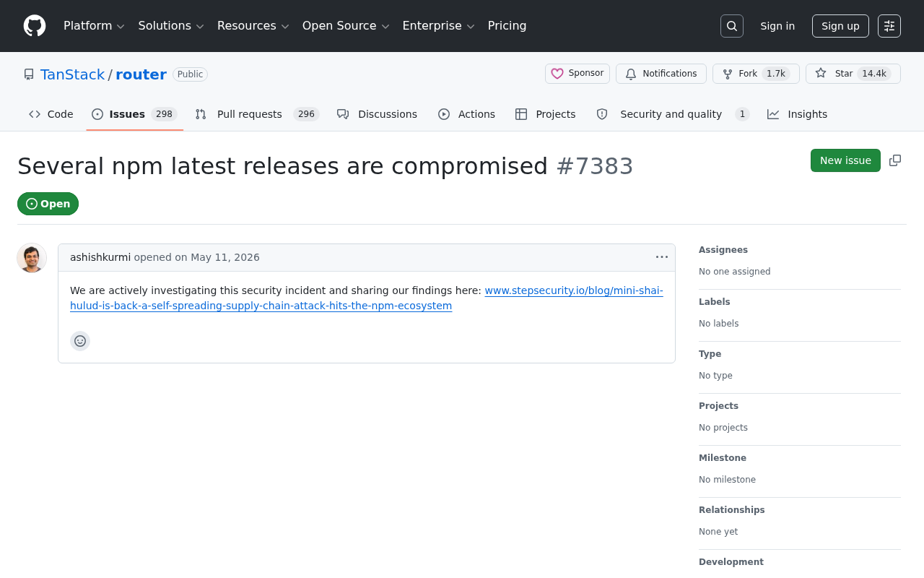
Task: Expand the Solutions menu
Action: (x=171, y=26)
